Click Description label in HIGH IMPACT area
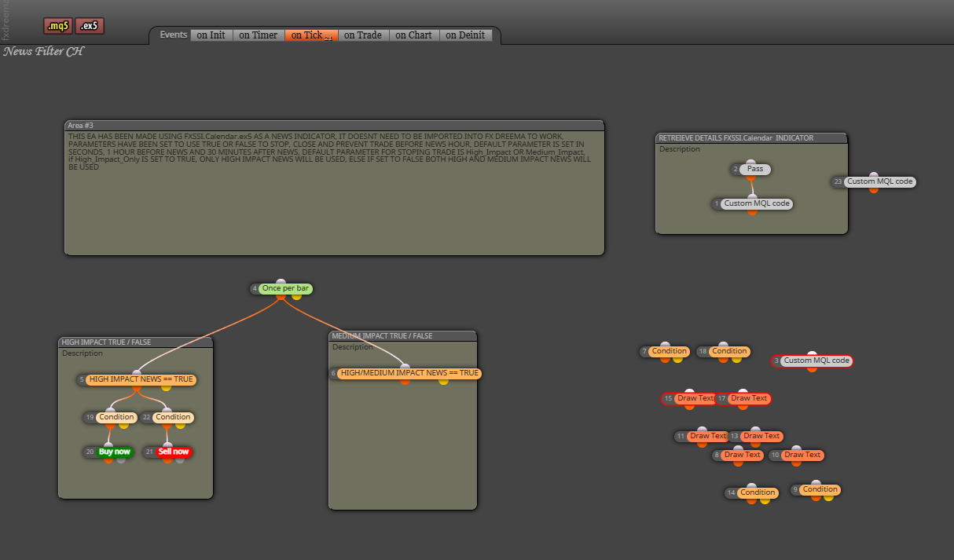954x560 pixels. pos(83,353)
